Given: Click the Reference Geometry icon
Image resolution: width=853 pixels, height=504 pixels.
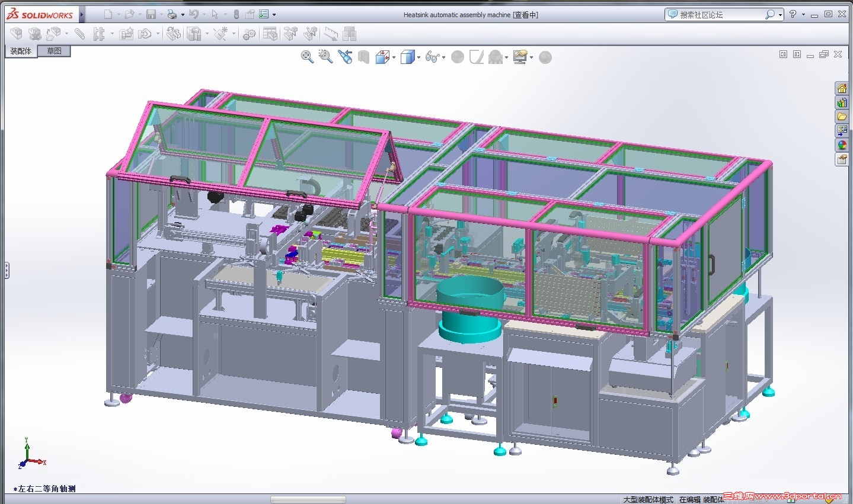Looking at the screenshot, I should [x=221, y=34].
